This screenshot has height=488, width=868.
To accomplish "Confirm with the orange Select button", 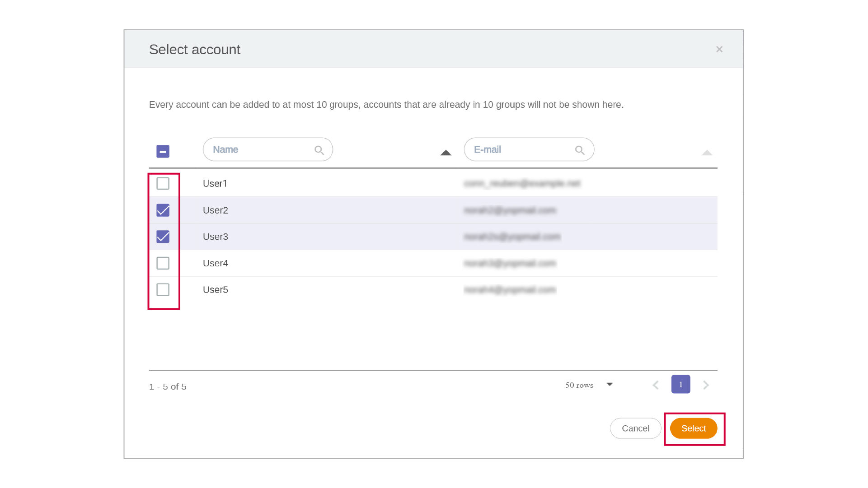I will coord(693,428).
